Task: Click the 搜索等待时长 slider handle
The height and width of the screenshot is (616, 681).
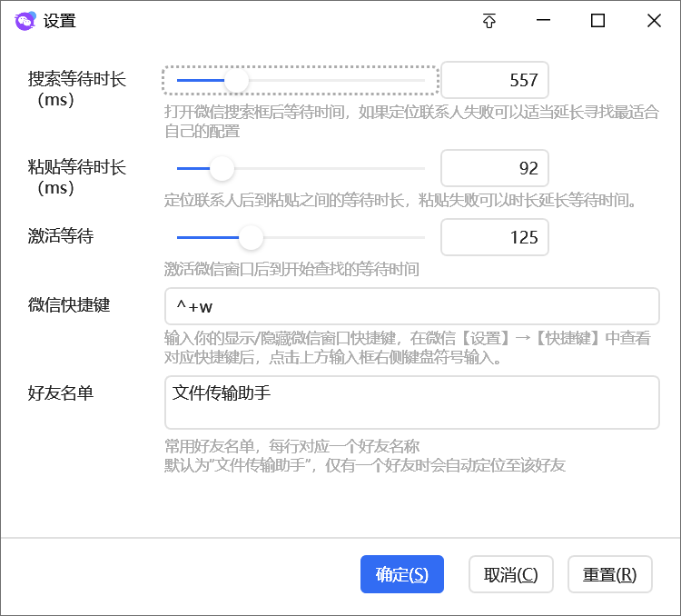Action: pos(236,81)
